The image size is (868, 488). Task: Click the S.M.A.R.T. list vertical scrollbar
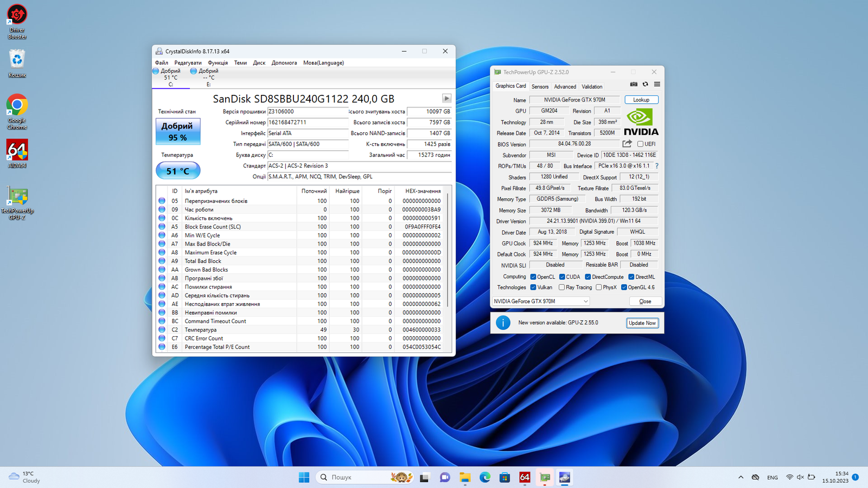pyautogui.click(x=448, y=249)
